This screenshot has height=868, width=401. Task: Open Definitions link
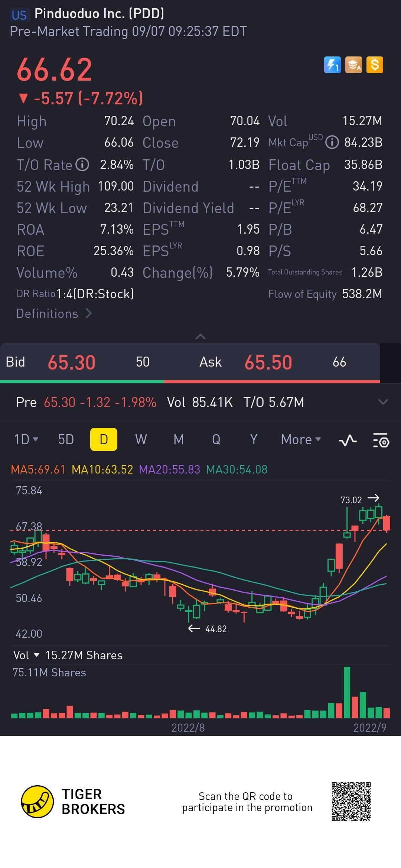[x=54, y=313]
